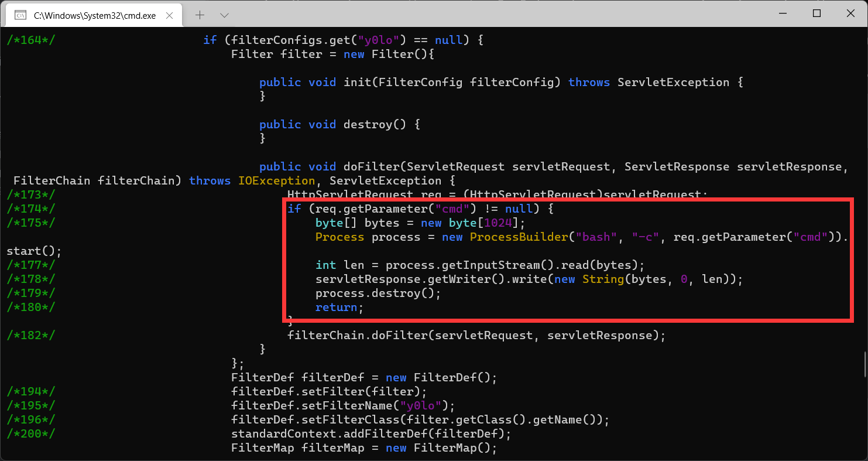Screen dimensions: 868x461
Task: Click line marker /*182*/
Action: click(31, 336)
